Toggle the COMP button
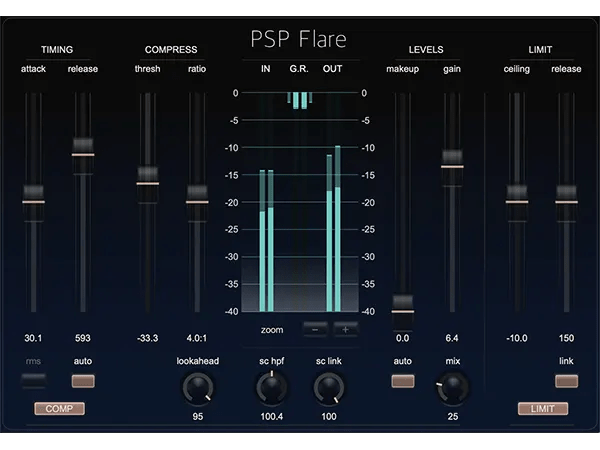600x450 pixels. (59, 409)
